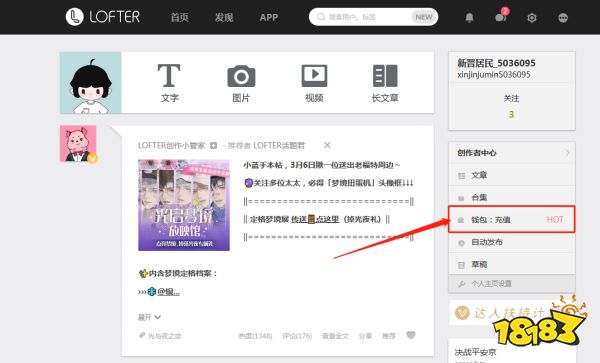The height and width of the screenshot is (363, 600).
Task: Open the @银... mention link
Action: pyautogui.click(x=168, y=291)
